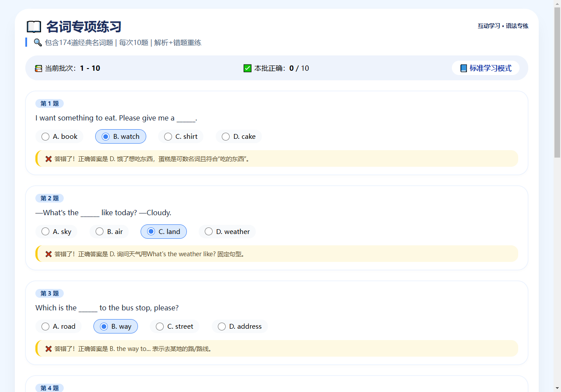
Task: Select option A. book for question 1
Action: (59, 137)
